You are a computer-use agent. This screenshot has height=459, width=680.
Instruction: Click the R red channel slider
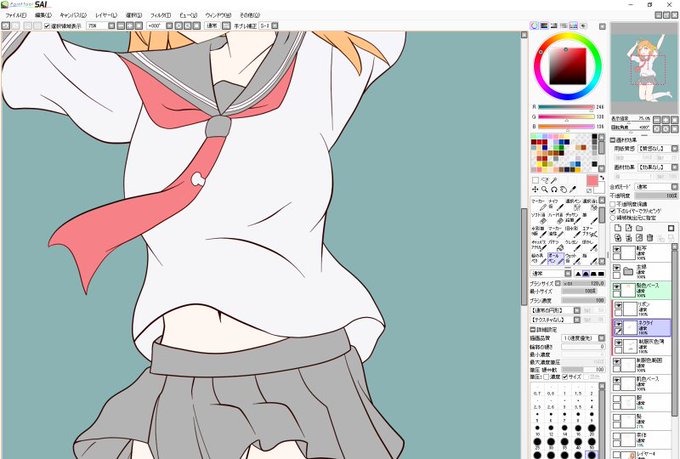[x=566, y=107]
